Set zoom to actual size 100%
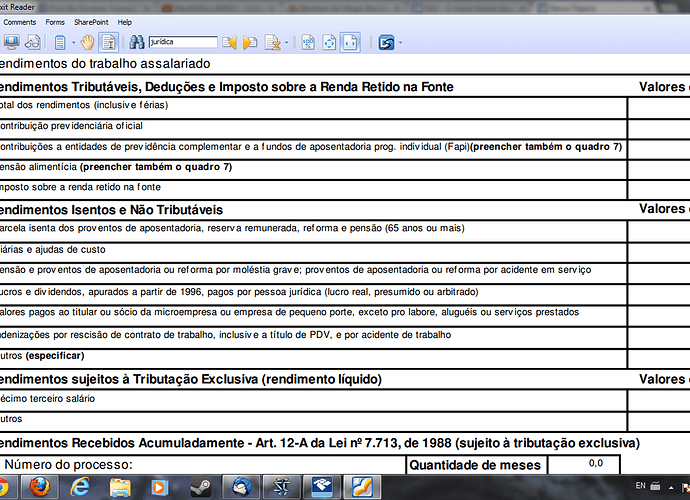This screenshot has height=500, width=690. [x=308, y=42]
